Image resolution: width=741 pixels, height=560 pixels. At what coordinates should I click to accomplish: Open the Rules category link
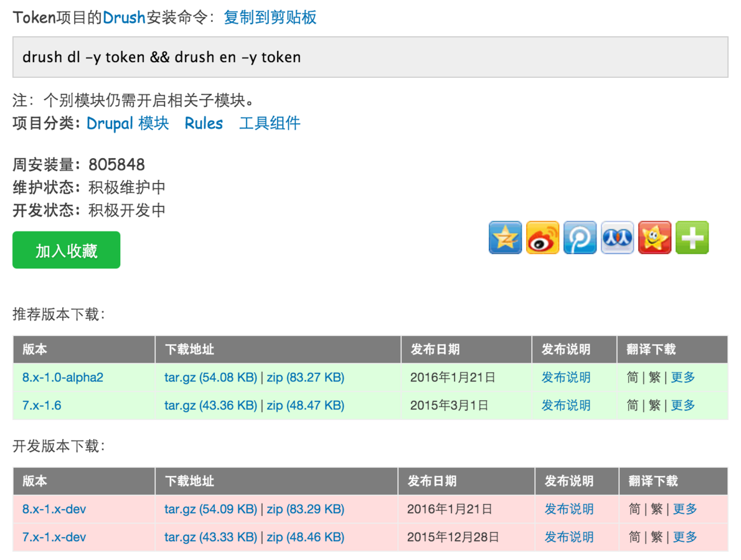click(203, 123)
